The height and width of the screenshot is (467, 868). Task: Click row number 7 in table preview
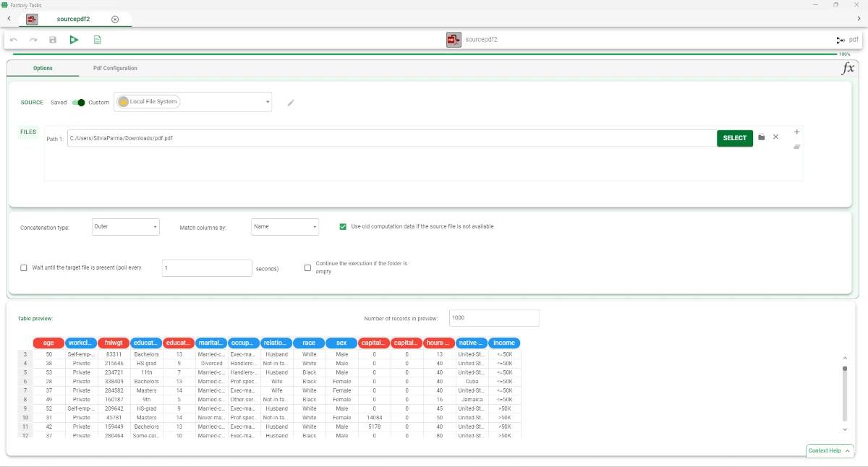[x=25, y=390]
